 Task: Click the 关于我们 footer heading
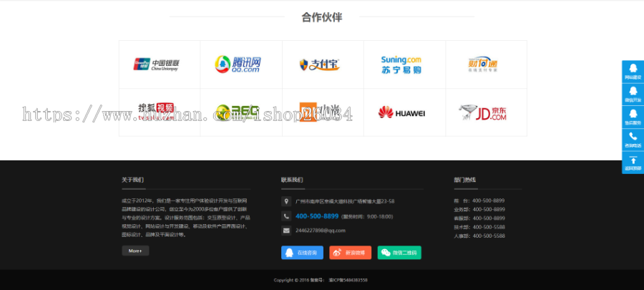click(x=132, y=180)
